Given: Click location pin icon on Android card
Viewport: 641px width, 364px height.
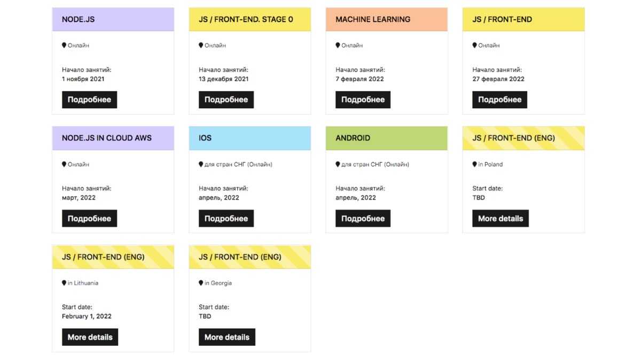Looking at the screenshot, I should coord(338,164).
